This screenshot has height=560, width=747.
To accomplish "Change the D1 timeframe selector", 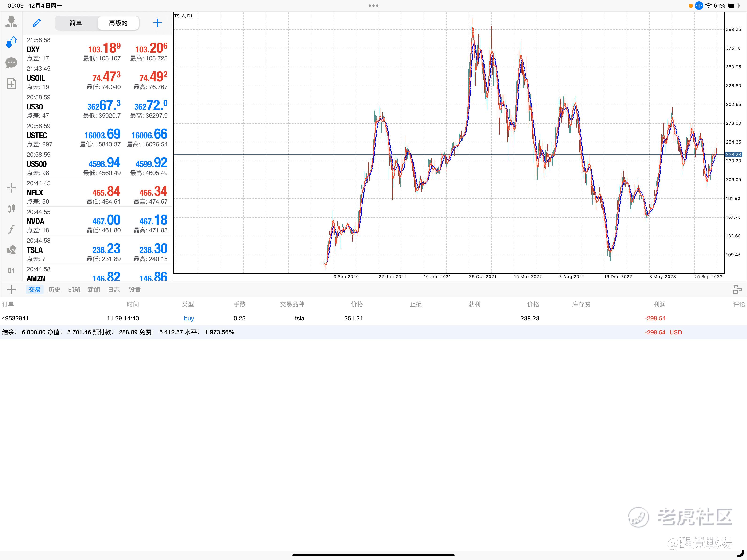I will (11, 271).
